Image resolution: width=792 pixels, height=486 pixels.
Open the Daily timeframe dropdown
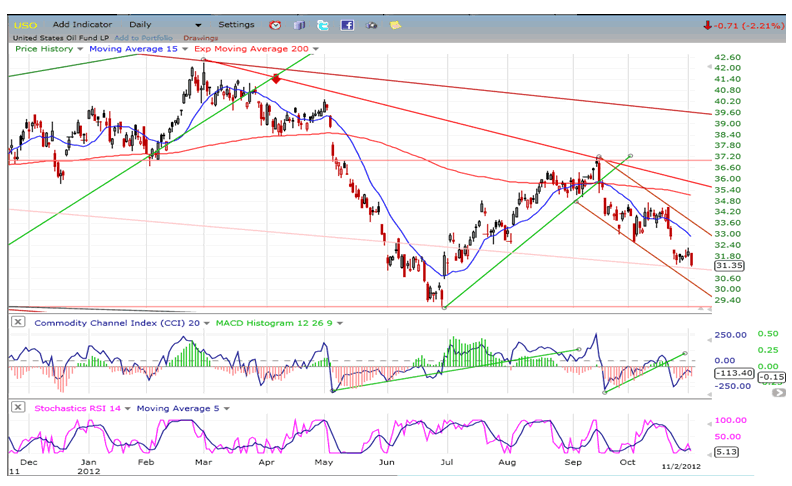click(x=197, y=24)
